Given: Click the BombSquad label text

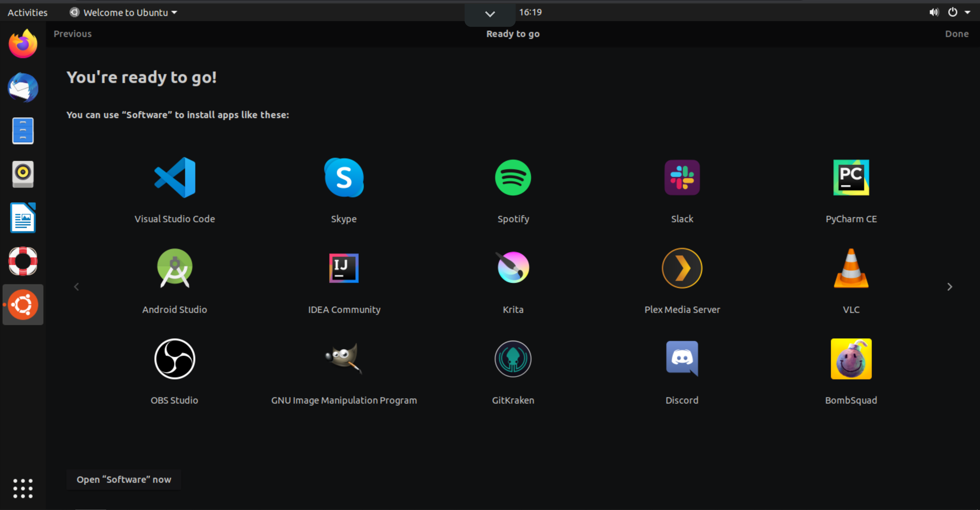Looking at the screenshot, I should click(x=851, y=400).
